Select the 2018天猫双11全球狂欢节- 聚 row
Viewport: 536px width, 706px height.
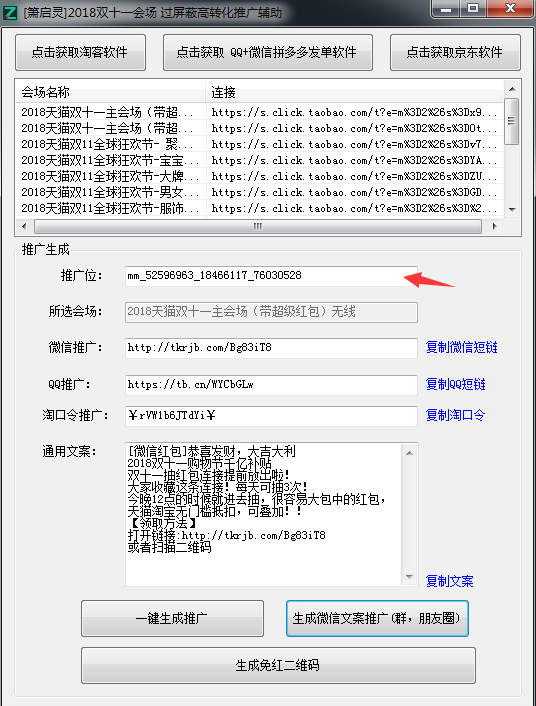point(259,144)
